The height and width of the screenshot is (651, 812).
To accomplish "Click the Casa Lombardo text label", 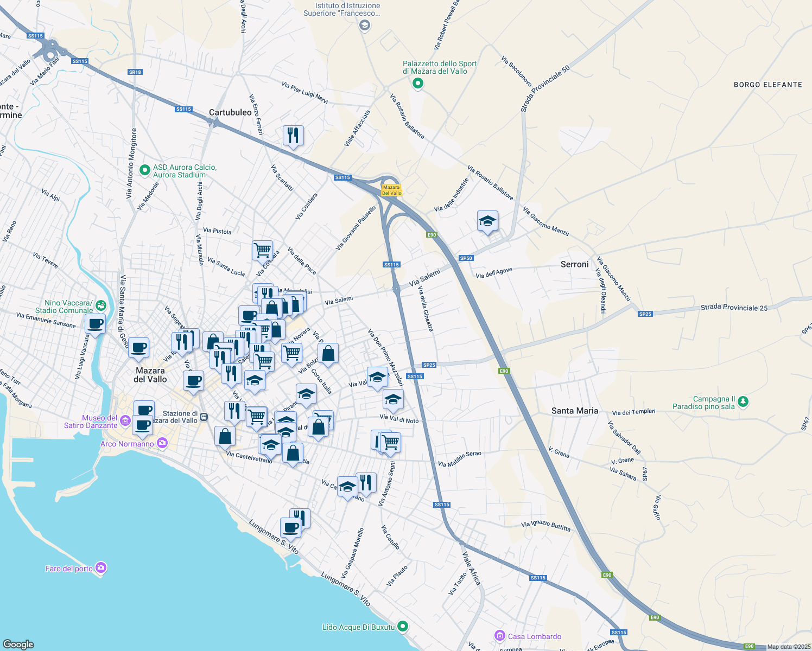I will pos(535,636).
